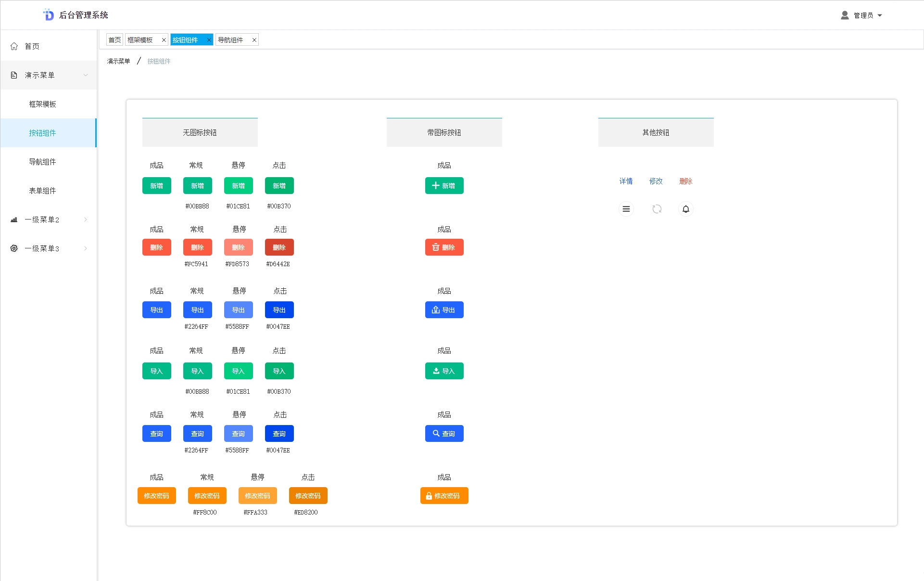
Task: Click the 带图标按钮 section header
Action: 444,132
